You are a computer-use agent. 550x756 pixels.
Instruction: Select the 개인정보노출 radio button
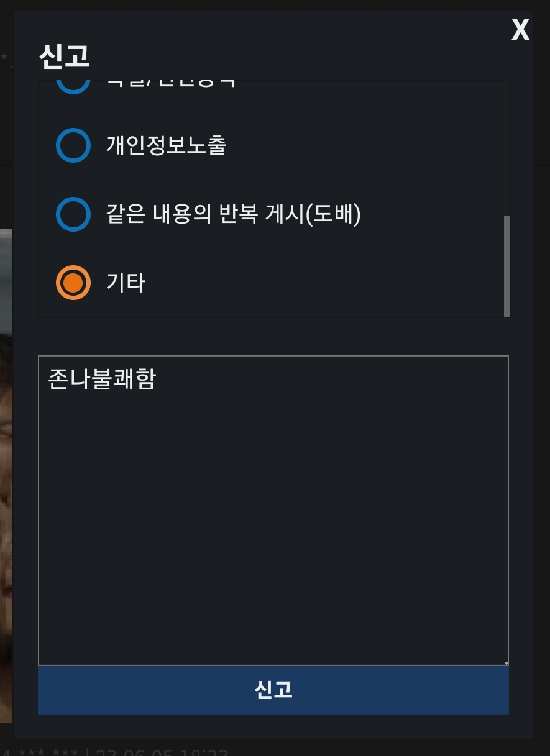tap(73, 145)
